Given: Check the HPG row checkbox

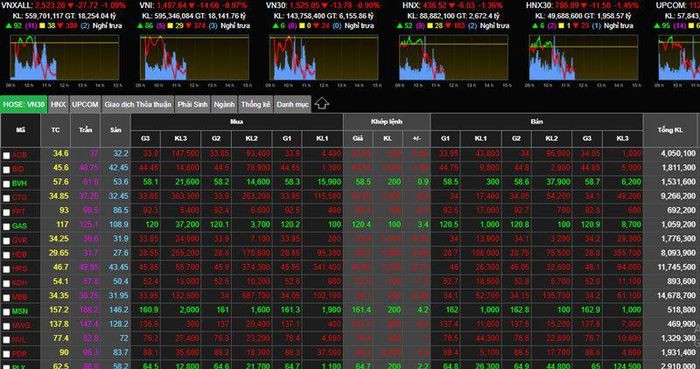Looking at the screenshot, I should [6, 269].
